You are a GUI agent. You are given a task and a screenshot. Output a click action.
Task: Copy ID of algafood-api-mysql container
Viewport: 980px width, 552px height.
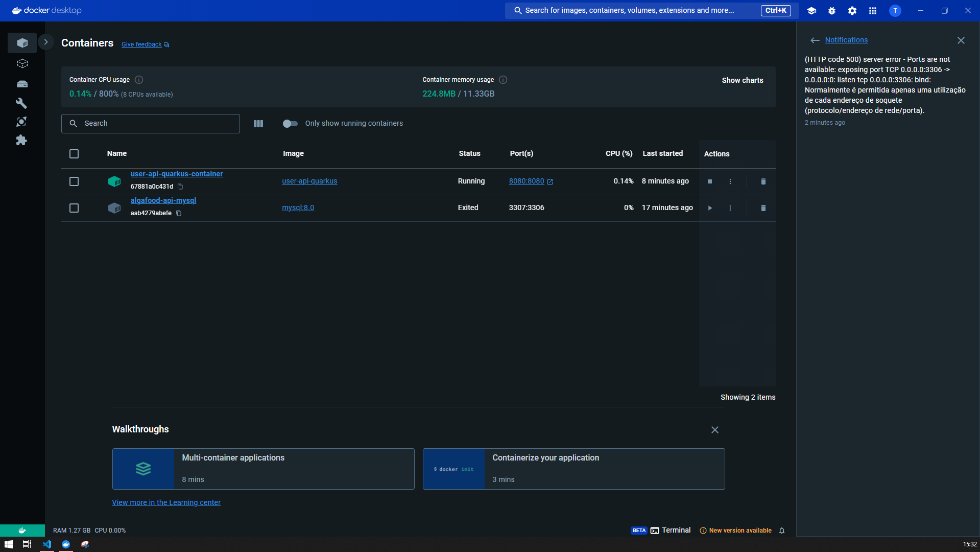pyautogui.click(x=179, y=213)
